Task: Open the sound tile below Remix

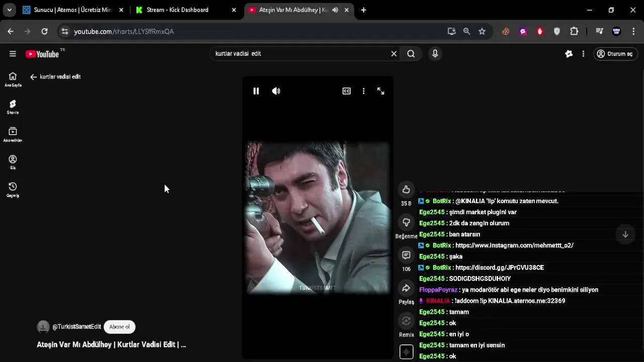Action: (x=406, y=351)
